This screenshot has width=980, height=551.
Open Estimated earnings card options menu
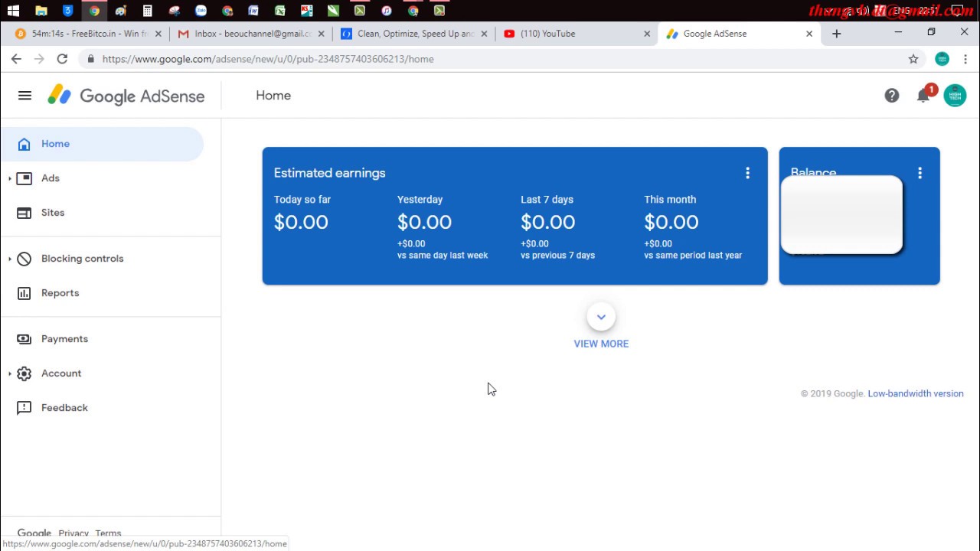747,173
